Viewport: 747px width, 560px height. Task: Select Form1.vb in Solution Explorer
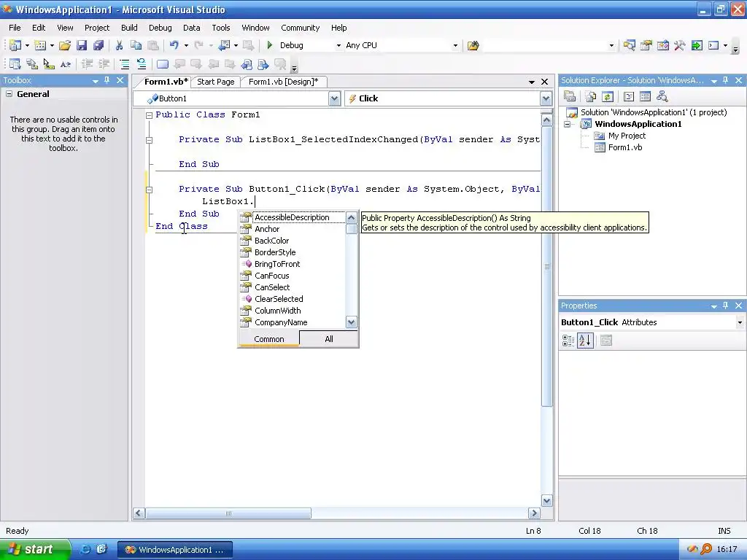pos(625,147)
